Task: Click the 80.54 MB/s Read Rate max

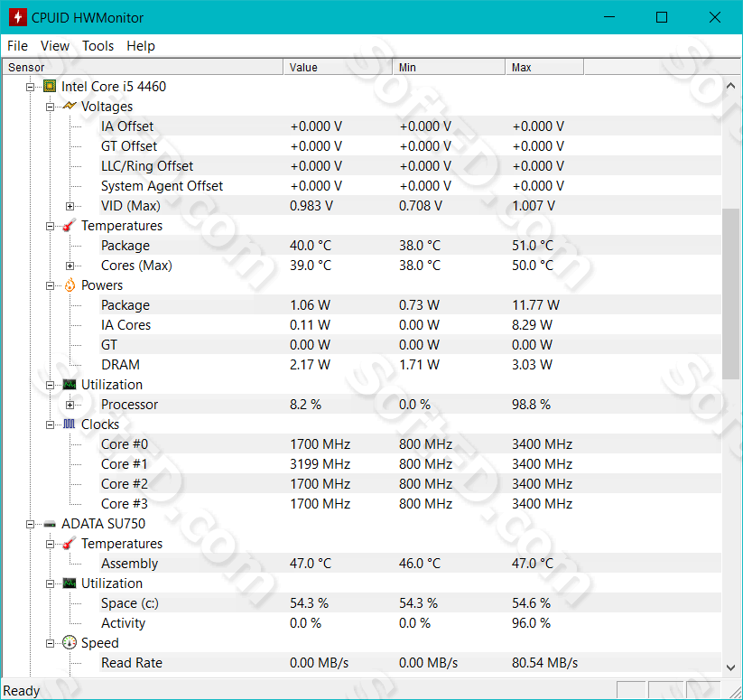Action: click(545, 663)
